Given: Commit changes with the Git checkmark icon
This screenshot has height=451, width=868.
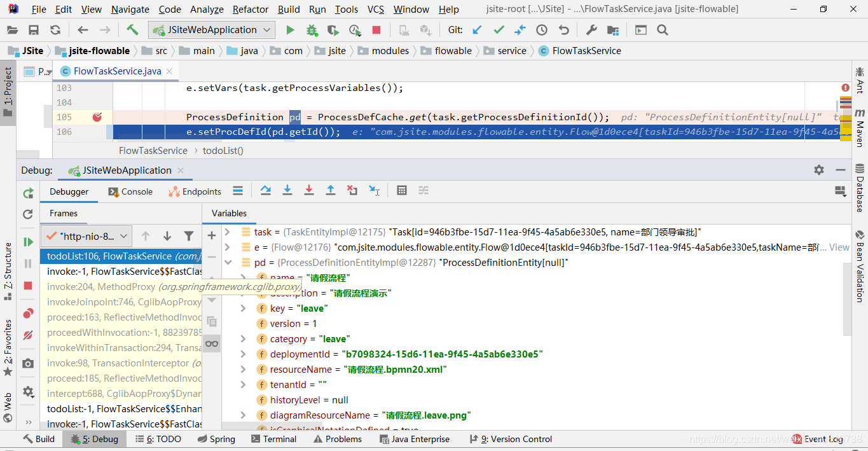Looking at the screenshot, I should tap(499, 30).
